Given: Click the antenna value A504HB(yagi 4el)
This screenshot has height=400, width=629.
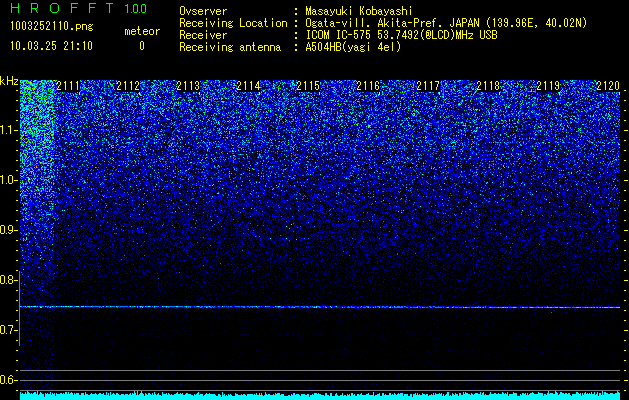Looking at the screenshot, I should click(x=353, y=47).
